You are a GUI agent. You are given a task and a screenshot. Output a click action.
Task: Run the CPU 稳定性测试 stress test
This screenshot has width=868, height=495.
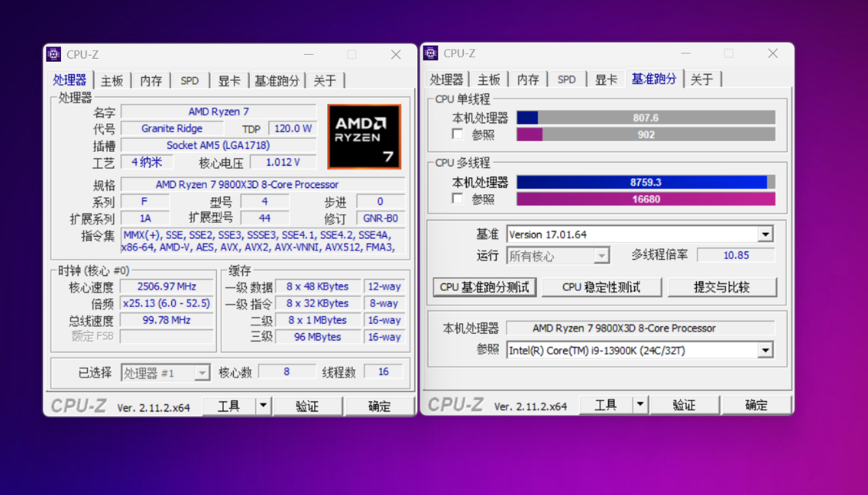[x=601, y=287]
